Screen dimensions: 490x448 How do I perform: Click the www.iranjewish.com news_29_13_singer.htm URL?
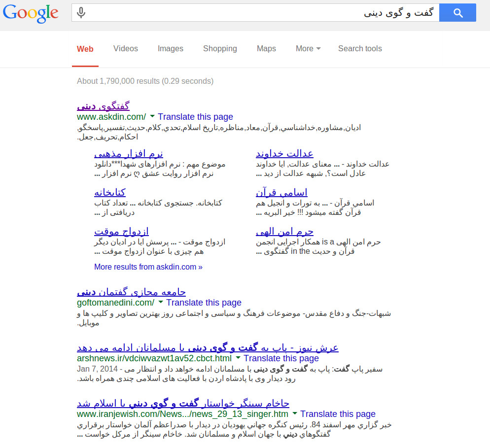(x=182, y=414)
